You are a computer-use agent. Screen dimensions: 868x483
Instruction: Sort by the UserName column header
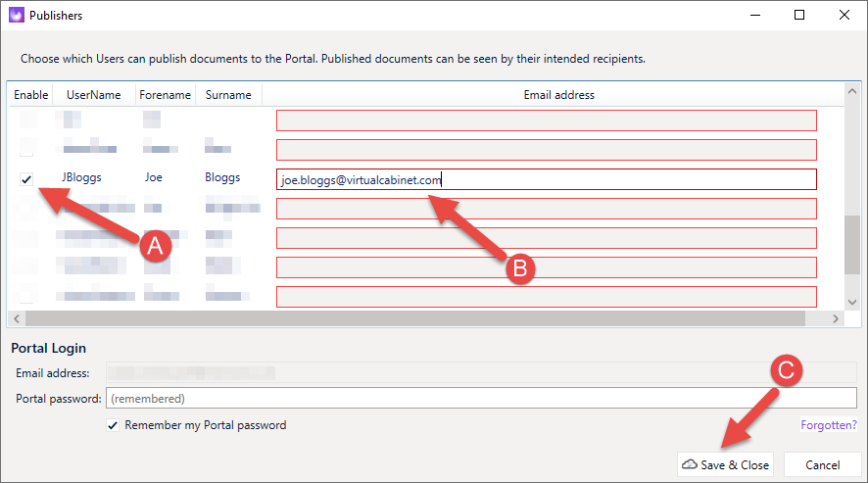[x=93, y=95]
